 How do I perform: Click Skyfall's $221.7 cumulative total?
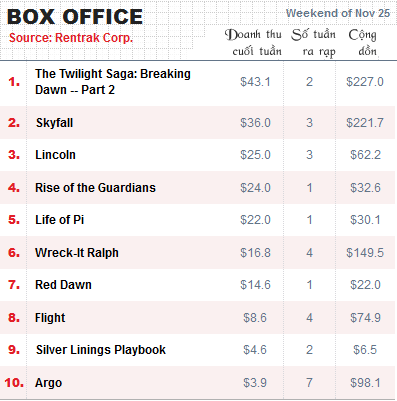click(x=365, y=123)
